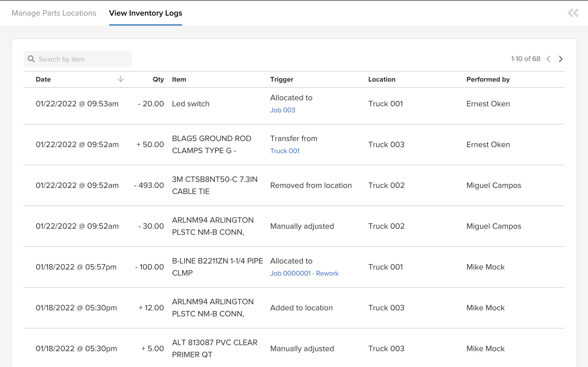Click B-LINE B2211ZN PIPE CLMP item
The height and width of the screenshot is (367, 588).
pyautogui.click(x=217, y=267)
